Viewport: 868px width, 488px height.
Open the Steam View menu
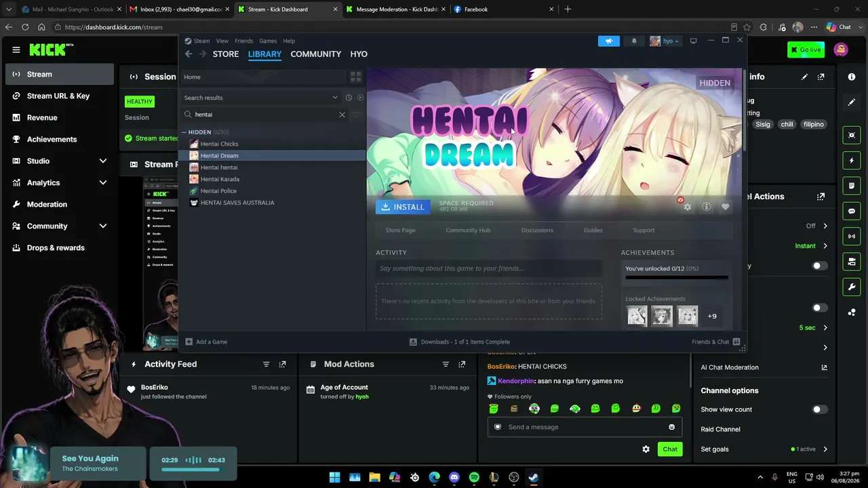(222, 41)
